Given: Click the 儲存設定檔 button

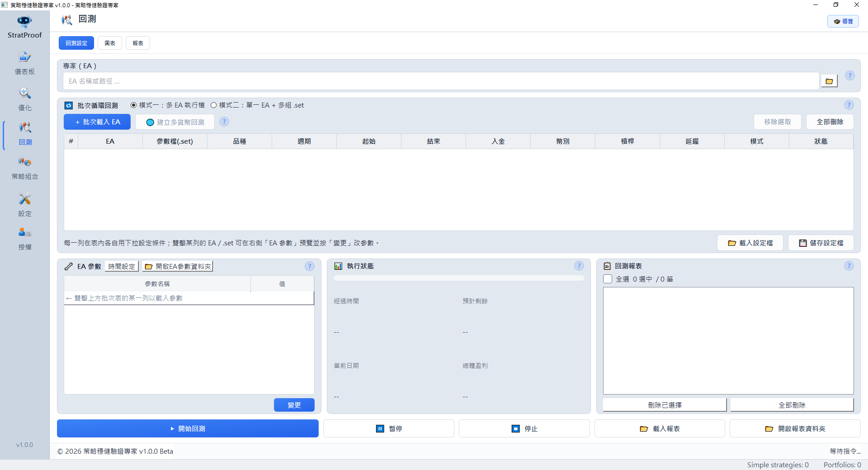Looking at the screenshot, I should 821,243.
